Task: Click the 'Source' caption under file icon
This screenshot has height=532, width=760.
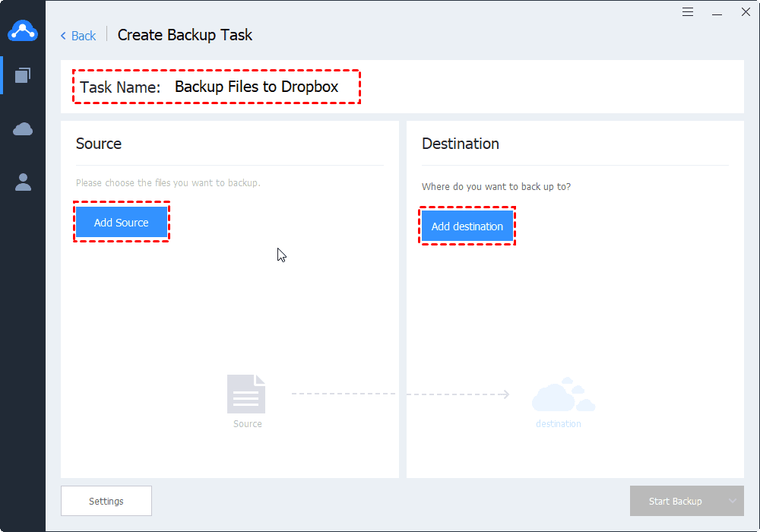Action: 247,424
